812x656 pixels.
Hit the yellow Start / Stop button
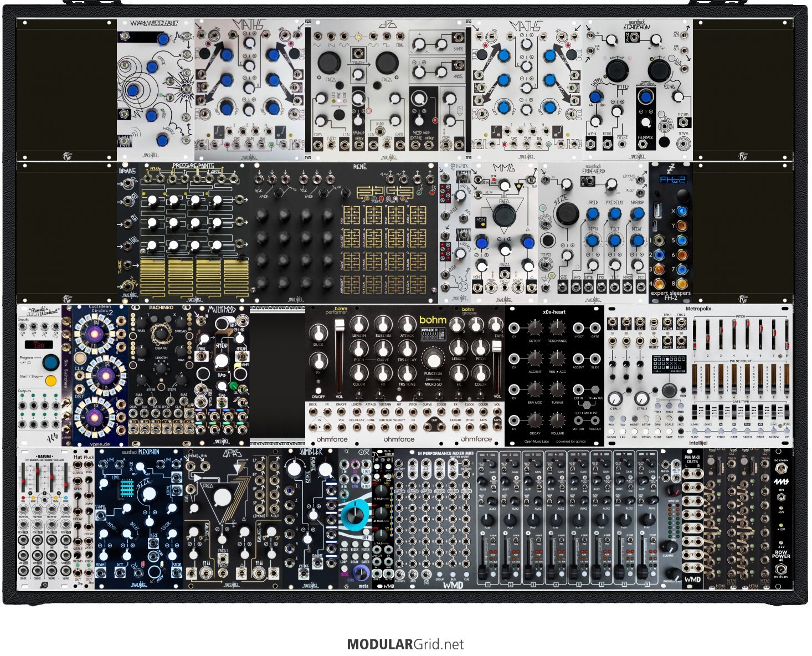click(x=50, y=381)
